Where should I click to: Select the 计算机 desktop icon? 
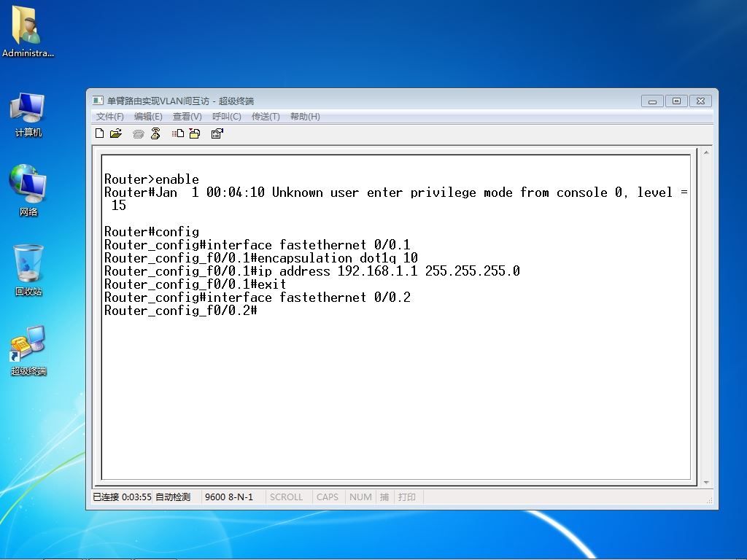point(28,115)
